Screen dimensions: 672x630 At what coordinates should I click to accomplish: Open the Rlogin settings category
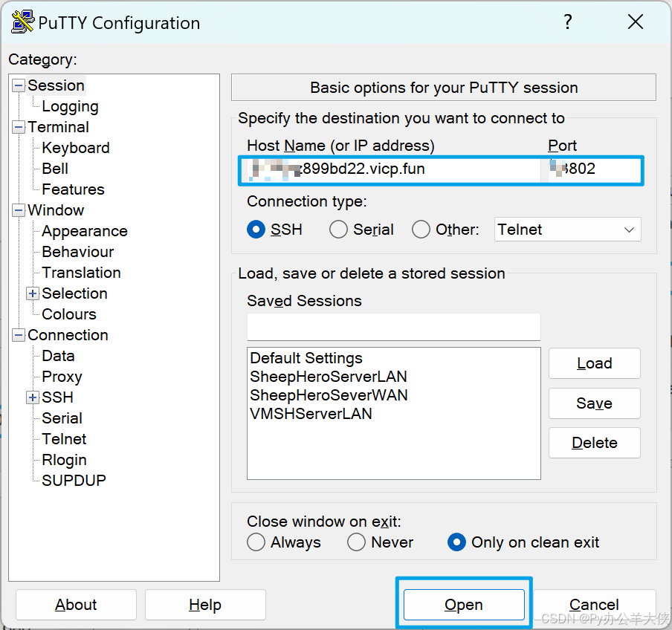[x=64, y=460]
